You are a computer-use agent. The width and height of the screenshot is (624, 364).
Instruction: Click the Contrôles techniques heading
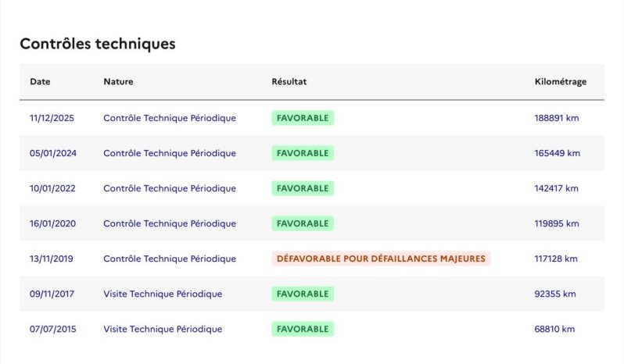(x=98, y=44)
